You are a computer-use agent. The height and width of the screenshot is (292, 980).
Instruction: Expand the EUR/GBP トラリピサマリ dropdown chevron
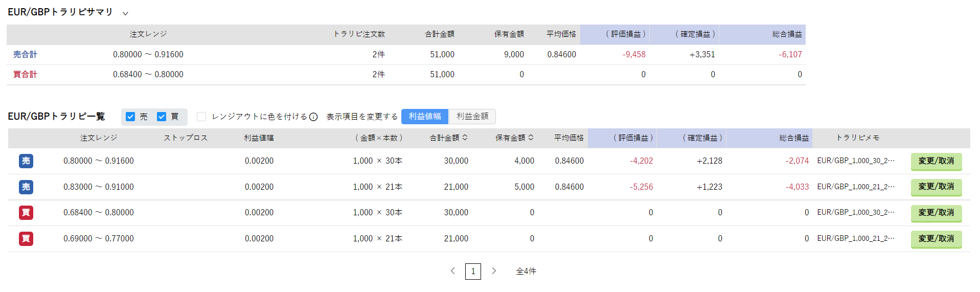click(125, 13)
